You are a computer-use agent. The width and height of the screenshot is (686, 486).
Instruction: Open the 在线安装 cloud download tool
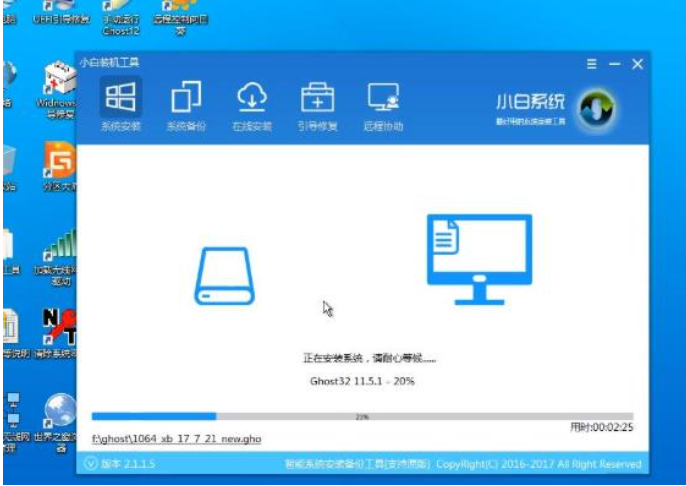click(251, 105)
